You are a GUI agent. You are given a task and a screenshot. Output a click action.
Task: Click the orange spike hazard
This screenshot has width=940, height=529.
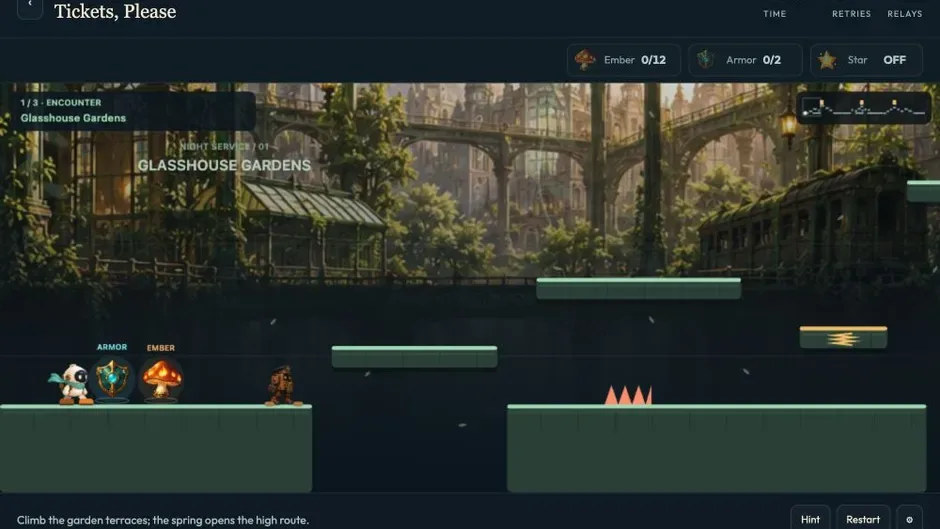click(628, 395)
